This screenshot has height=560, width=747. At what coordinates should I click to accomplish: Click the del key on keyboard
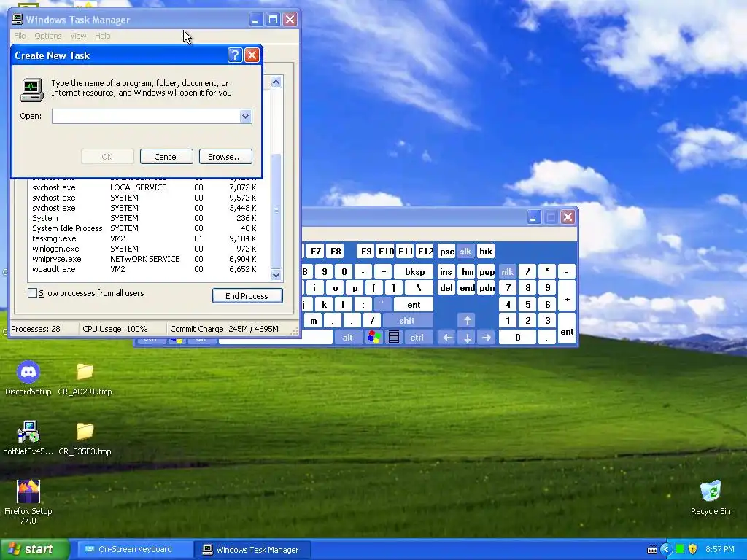coord(446,287)
